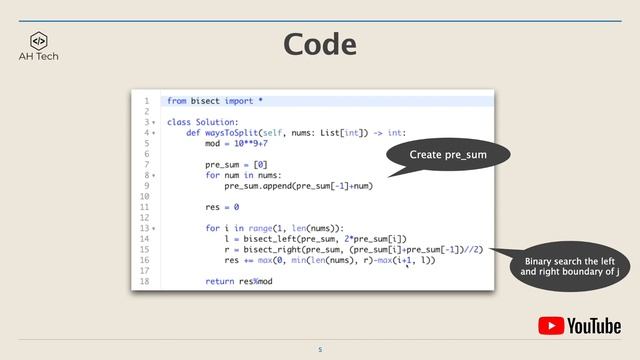Collapse fold arrow on line 8
The height and width of the screenshot is (360, 640).
[x=154, y=176]
